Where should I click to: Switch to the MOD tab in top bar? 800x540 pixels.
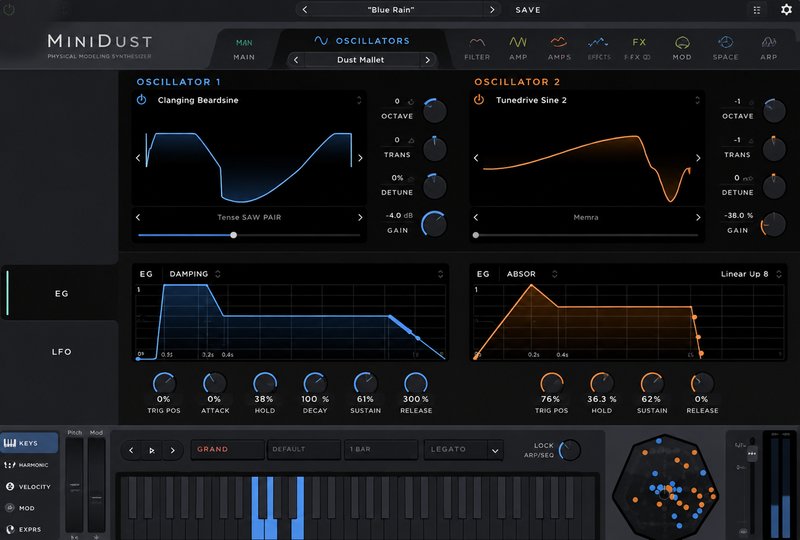coord(682,49)
